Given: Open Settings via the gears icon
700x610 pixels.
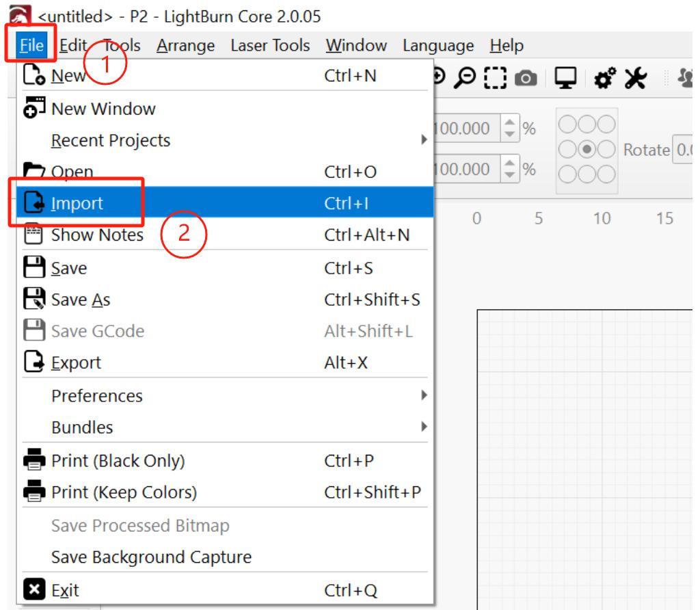Looking at the screenshot, I should click(605, 78).
